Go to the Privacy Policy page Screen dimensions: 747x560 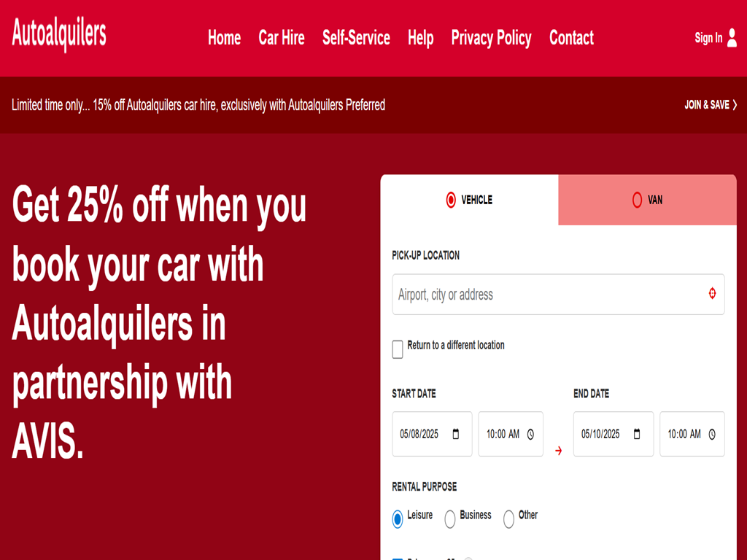491,38
